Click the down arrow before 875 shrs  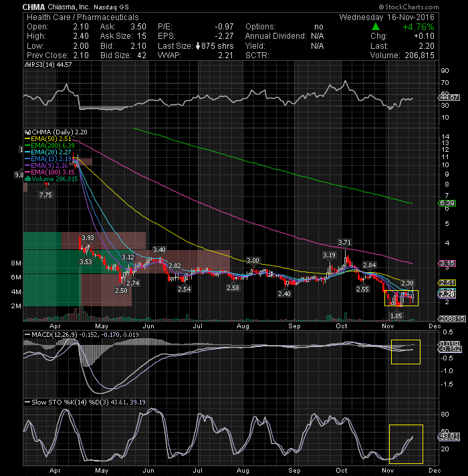pyautogui.click(x=198, y=46)
